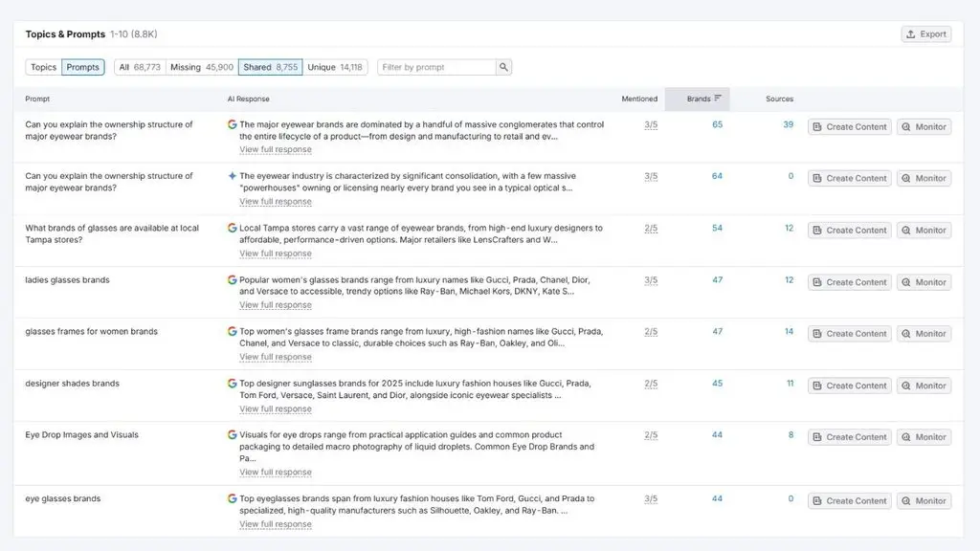Viewport: 980px width, 551px height.
Task: Click Gemini sparkle icon in second ownership structure row
Action: click(x=232, y=176)
